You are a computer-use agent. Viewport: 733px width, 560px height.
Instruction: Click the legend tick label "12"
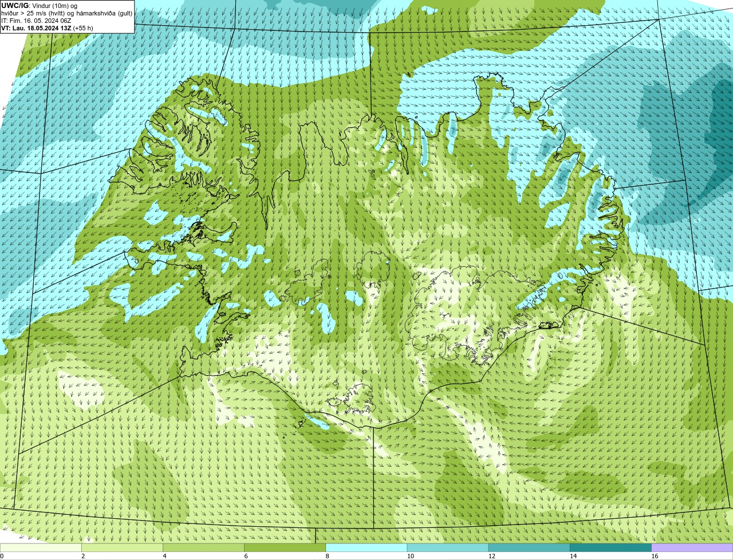point(492,556)
